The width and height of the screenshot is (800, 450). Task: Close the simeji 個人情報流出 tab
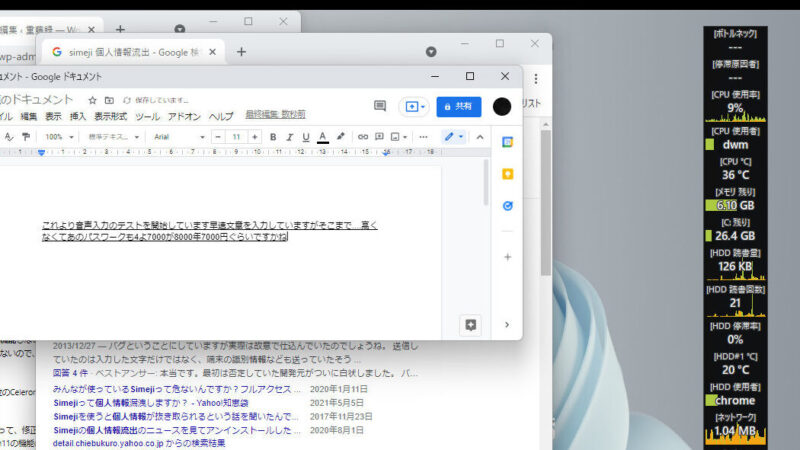pos(213,52)
